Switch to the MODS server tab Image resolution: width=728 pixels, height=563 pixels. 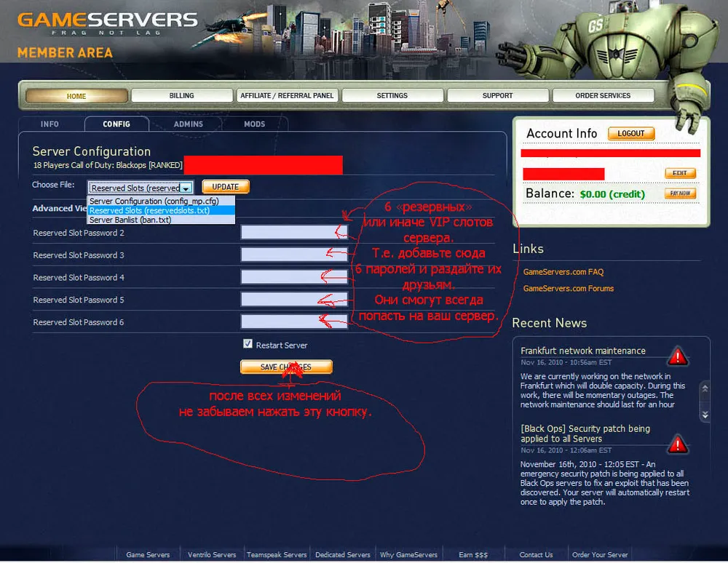pyautogui.click(x=254, y=124)
